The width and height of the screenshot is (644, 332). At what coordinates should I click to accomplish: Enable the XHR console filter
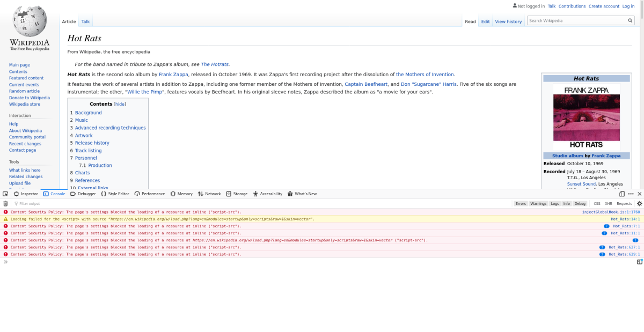tap(609, 204)
